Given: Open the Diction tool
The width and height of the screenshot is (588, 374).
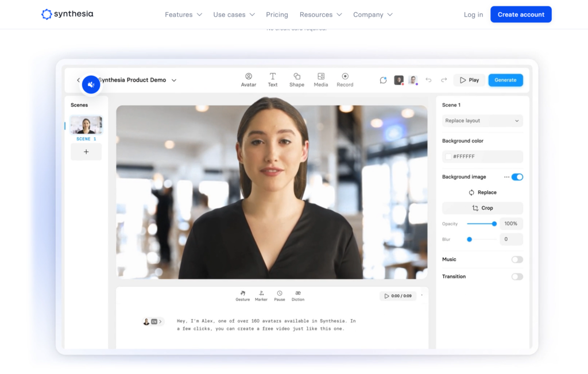Looking at the screenshot, I should coord(298,294).
